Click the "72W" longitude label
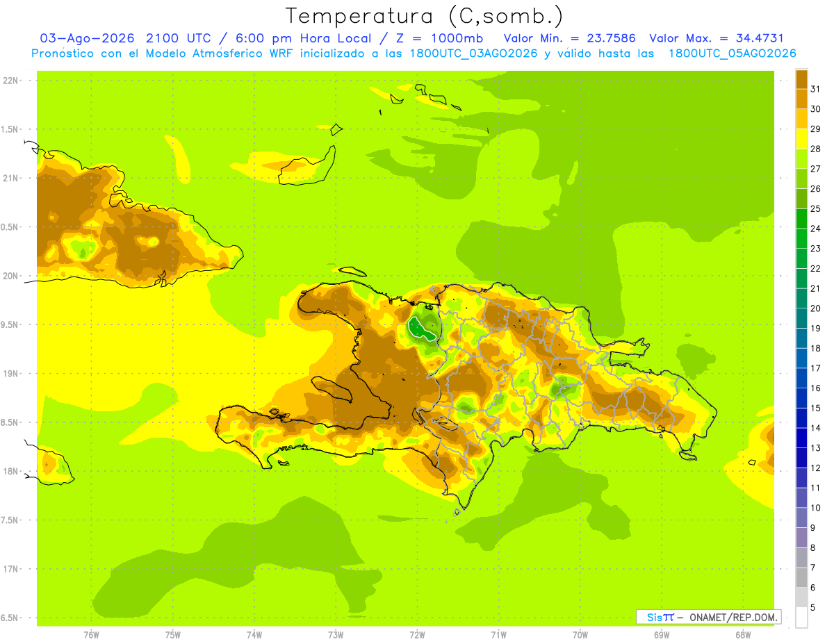 pos(417,635)
